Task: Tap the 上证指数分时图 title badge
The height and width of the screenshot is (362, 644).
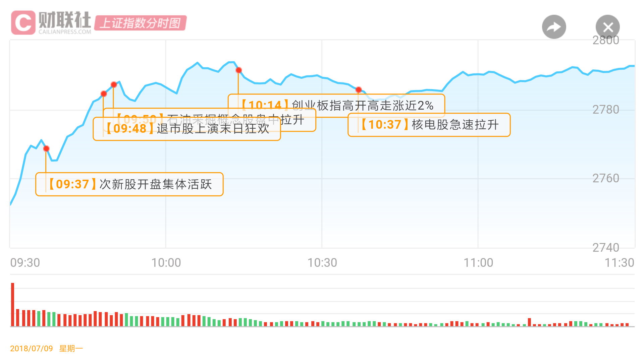Action: [140, 23]
